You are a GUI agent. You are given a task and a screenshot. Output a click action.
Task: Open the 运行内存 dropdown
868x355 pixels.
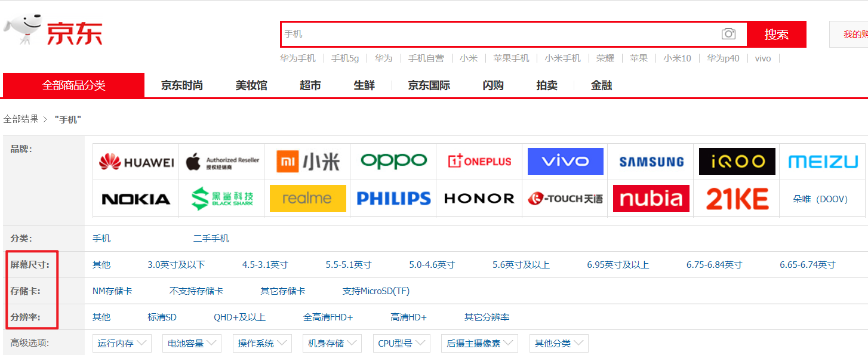pos(122,343)
